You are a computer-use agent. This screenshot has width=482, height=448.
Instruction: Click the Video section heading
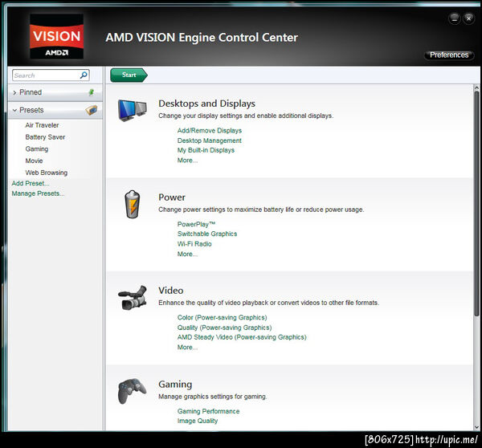pyautogui.click(x=171, y=291)
